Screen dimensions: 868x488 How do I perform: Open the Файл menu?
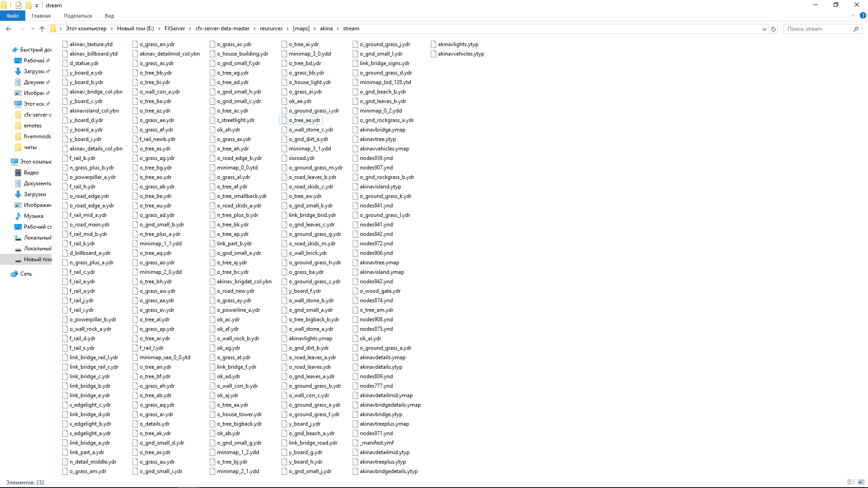[x=12, y=15]
